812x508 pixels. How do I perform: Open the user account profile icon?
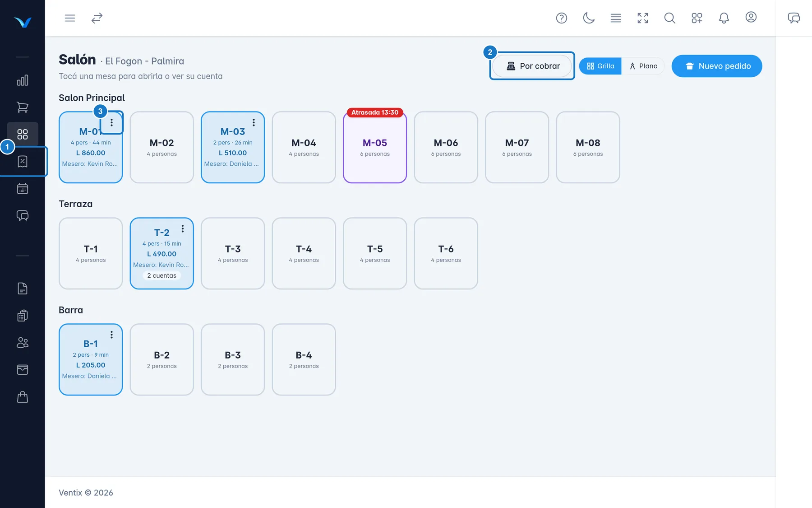pyautogui.click(x=751, y=17)
